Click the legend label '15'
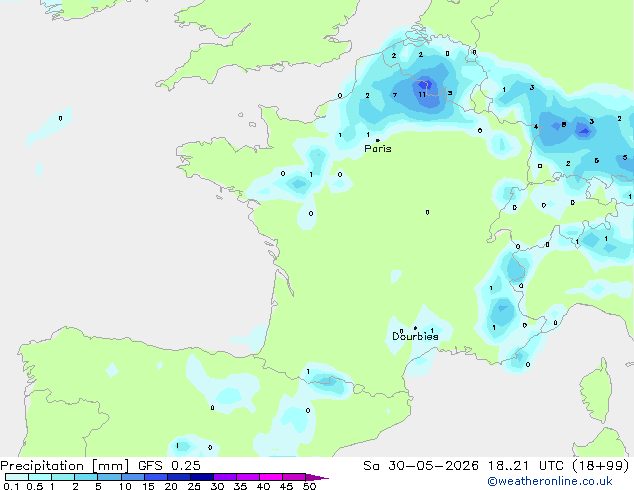The image size is (634, 490). pos(148,486)
